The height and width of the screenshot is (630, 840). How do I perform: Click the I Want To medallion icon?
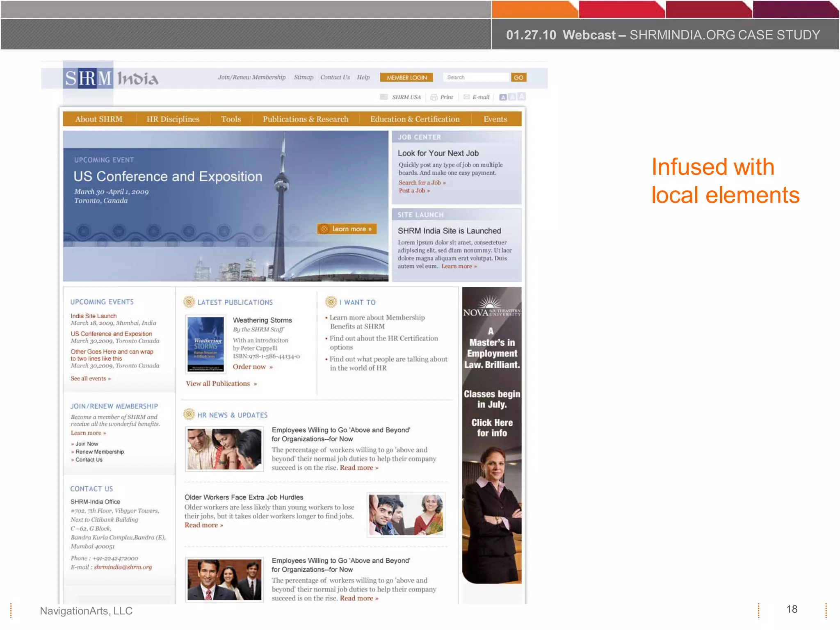click(331, 302)
